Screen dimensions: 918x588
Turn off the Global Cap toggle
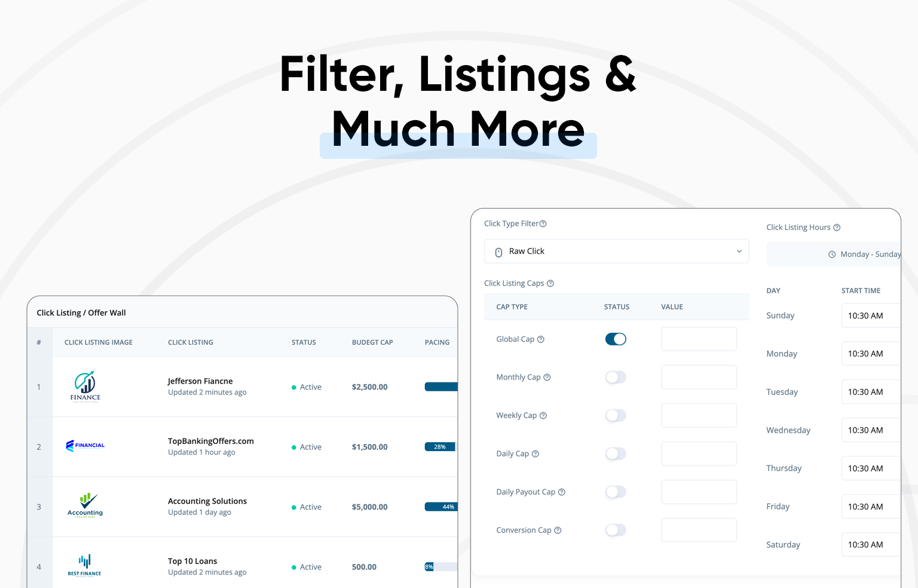616,339
